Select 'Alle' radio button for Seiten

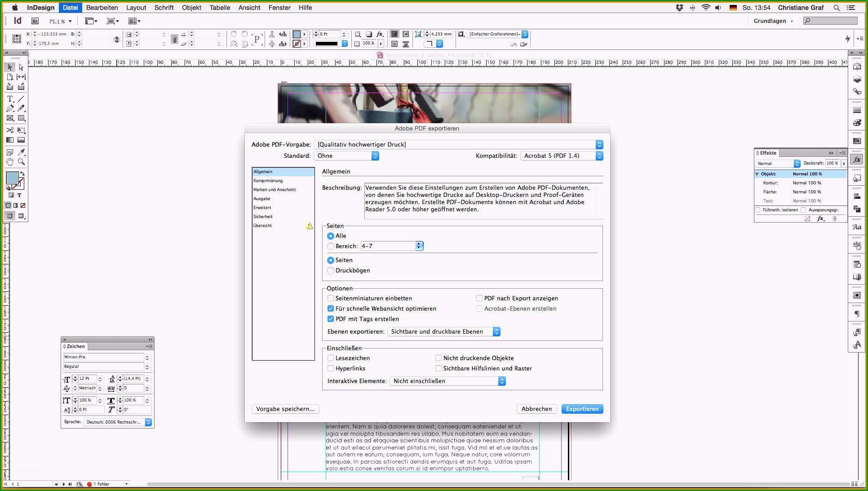tap(330, 236)
